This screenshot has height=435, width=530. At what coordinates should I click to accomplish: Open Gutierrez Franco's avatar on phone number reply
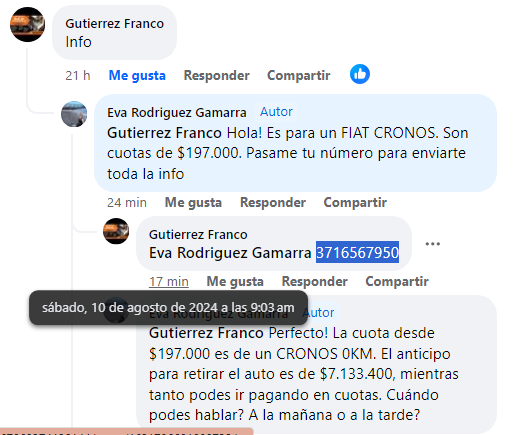116,231
